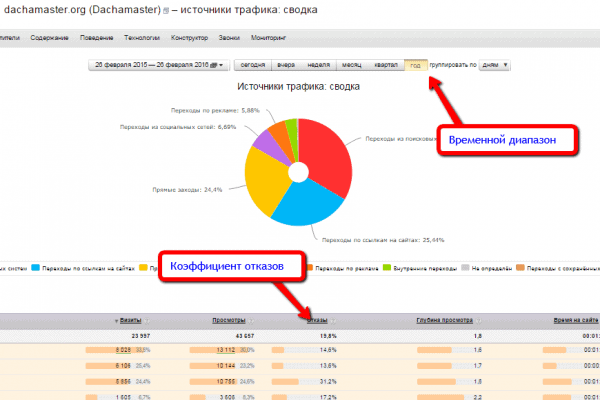
Task: Select the неделя period
Action: point(318,65)
